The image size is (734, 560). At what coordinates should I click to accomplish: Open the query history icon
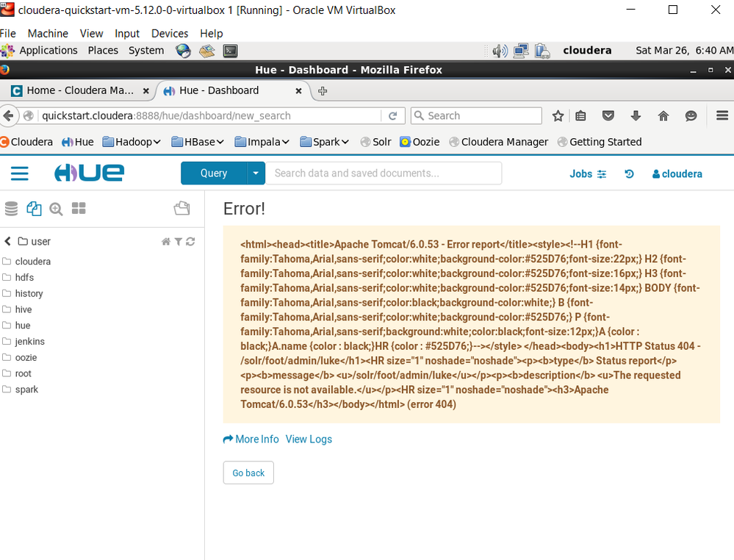click(x=629, y=173)
